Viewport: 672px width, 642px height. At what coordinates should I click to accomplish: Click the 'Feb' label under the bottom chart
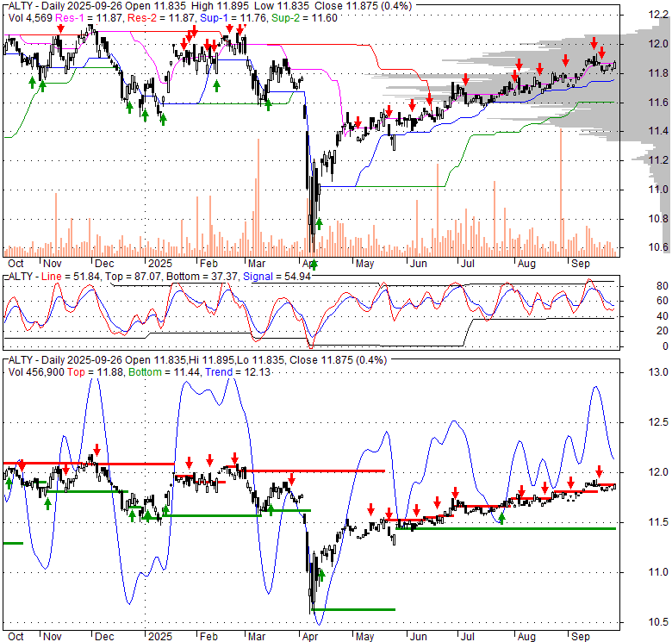[208, 637]
